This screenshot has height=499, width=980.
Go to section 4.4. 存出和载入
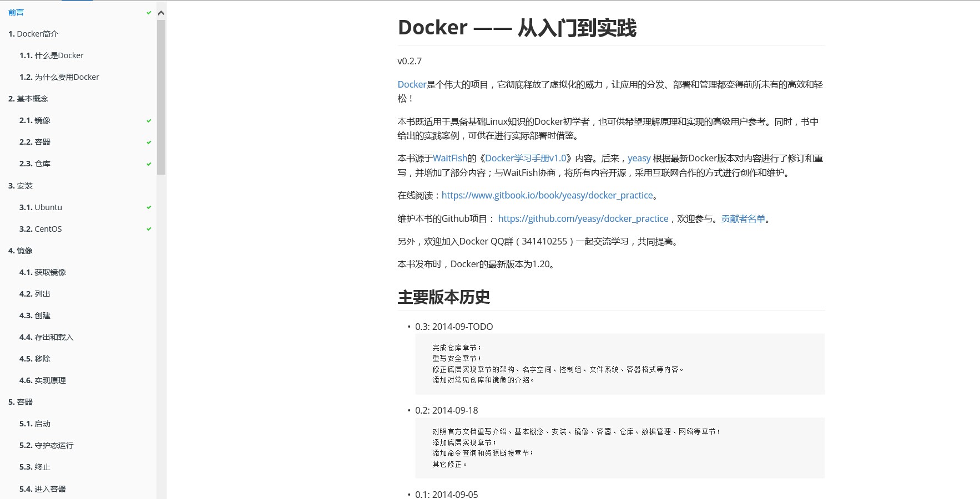coord(47,337)
